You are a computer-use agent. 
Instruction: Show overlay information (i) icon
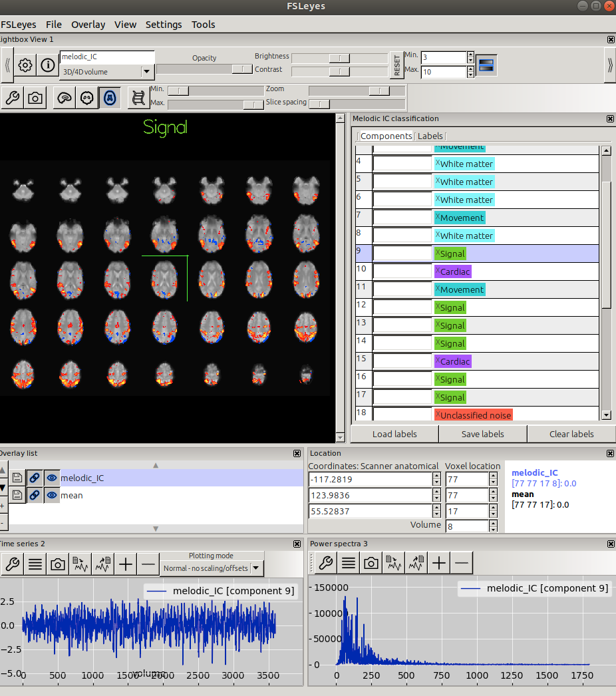[x=47, y=65]
